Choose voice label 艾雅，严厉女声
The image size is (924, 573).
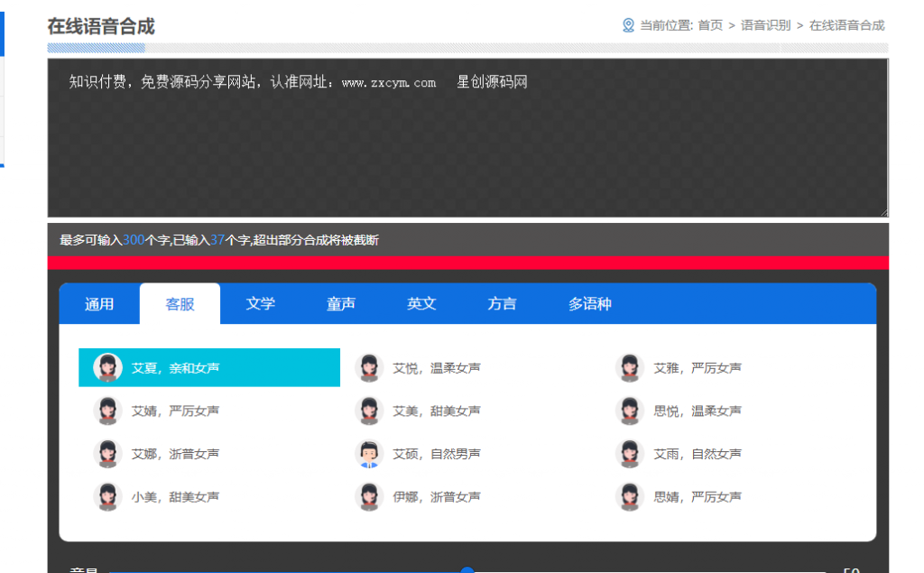point(698,368)
